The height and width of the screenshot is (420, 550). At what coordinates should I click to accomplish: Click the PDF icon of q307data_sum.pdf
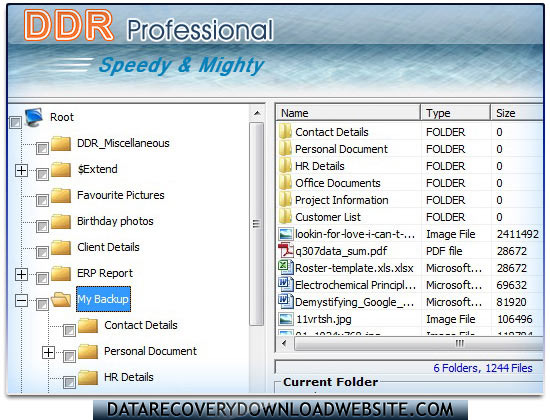click(286, 251)
